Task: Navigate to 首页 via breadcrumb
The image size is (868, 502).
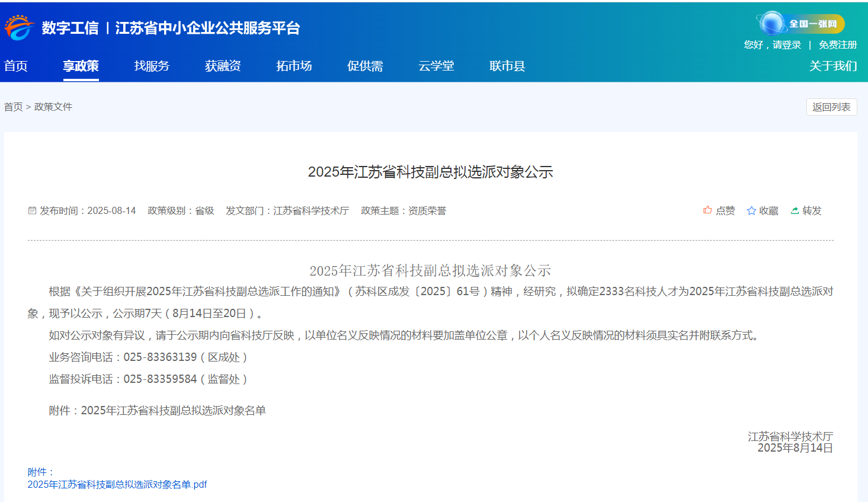Action: click(13, 106)
